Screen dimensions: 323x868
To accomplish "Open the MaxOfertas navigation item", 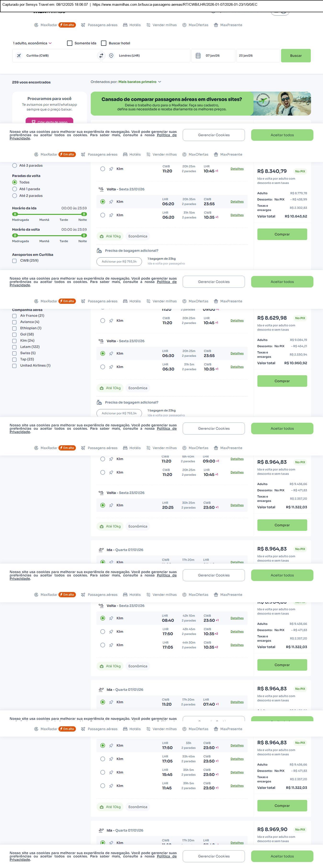I will (195, 25).
